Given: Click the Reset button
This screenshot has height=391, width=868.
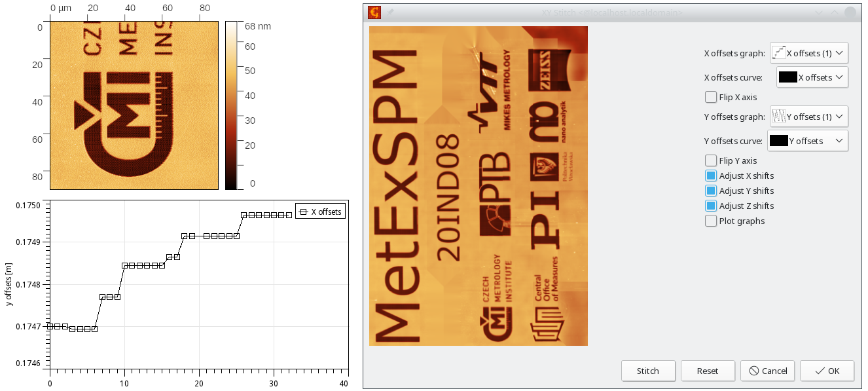Looking at the screenshot, I should pos(708,371).
